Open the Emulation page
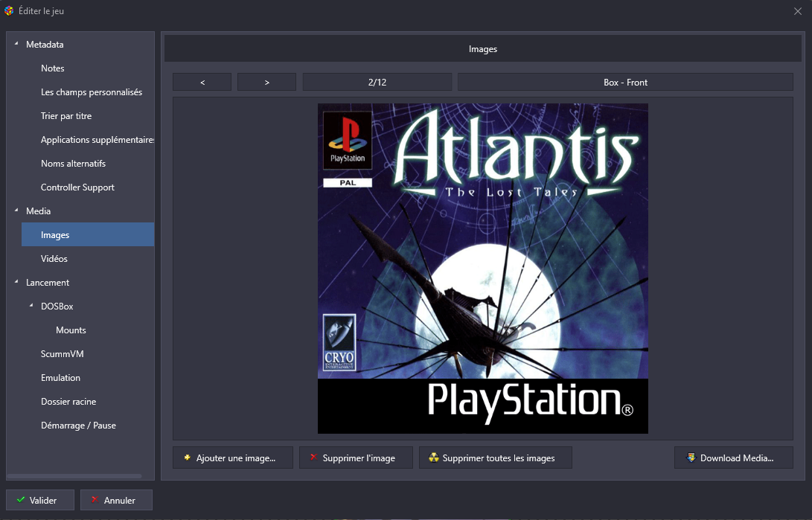Screen dimensions: 812x520 pos(60,378)
